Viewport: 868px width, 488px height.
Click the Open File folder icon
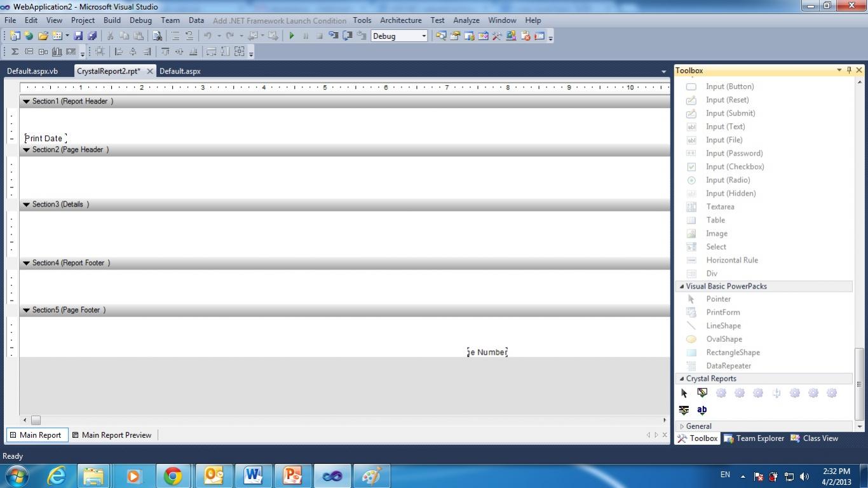tap(43, 36)
